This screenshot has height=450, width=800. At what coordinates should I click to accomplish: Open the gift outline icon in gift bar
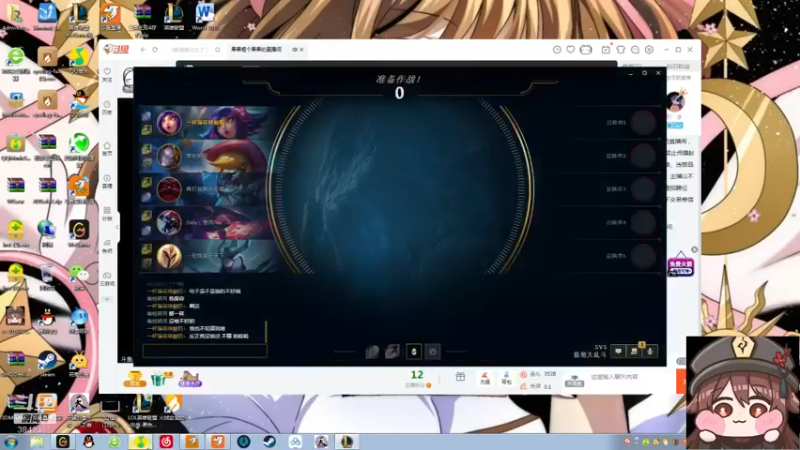point(460,377)
